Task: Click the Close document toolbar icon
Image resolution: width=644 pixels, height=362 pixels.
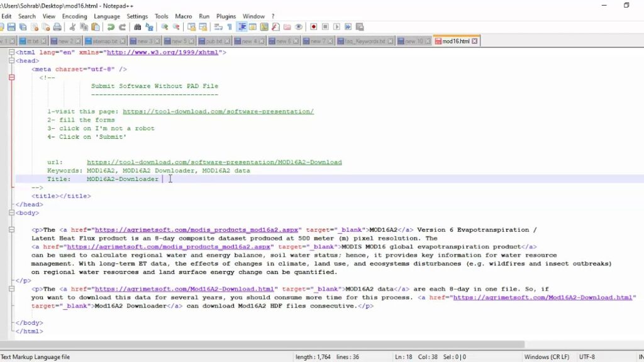Action: pyautogui.click(x=35, y=27)
